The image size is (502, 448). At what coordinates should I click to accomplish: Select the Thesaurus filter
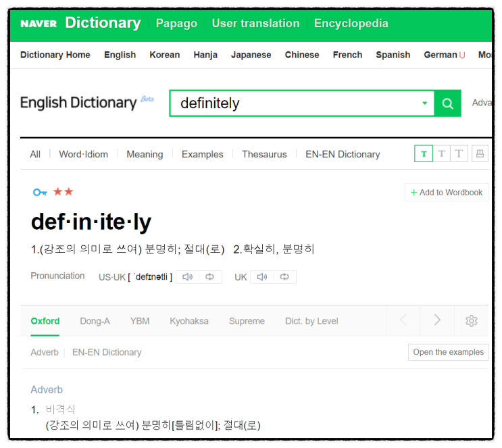pyautogui.click(x=264, y=154)
